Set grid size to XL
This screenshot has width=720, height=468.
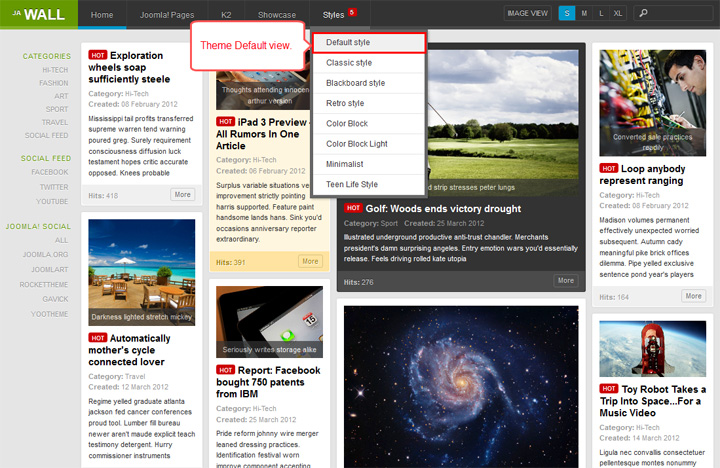[x=618, y=13]
